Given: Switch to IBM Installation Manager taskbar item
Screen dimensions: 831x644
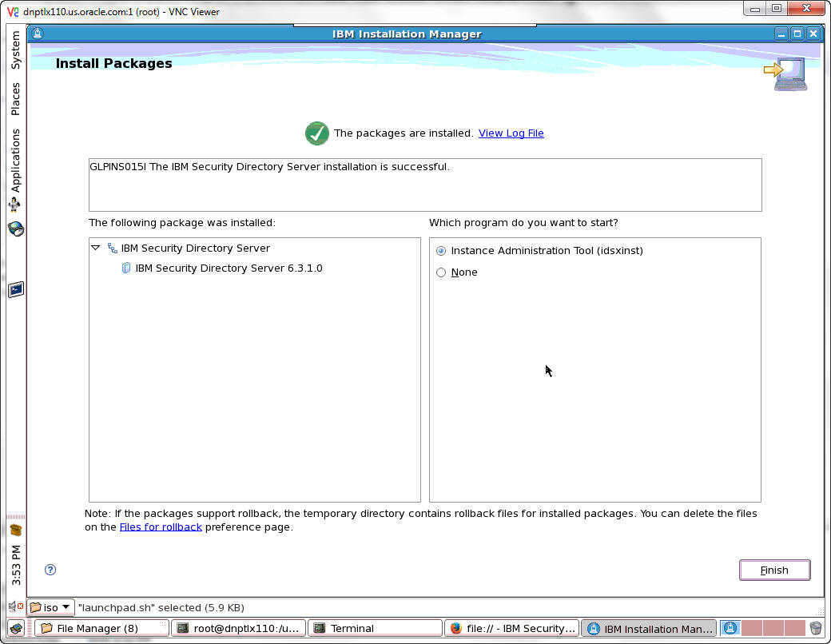Looking at the screenshot, I should (x=649, y=629).
